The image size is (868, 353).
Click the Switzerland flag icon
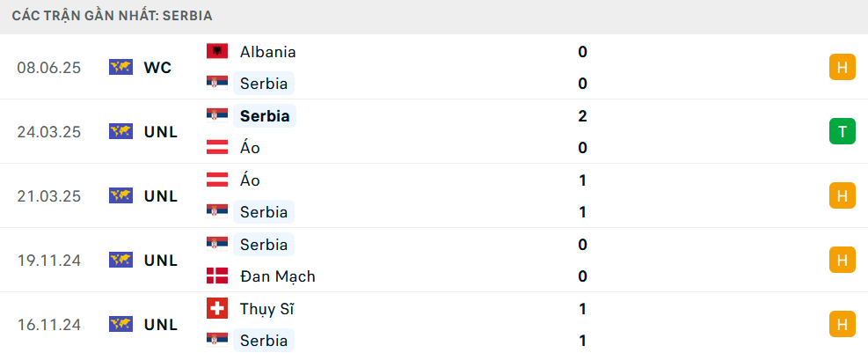tap(217, 308)
